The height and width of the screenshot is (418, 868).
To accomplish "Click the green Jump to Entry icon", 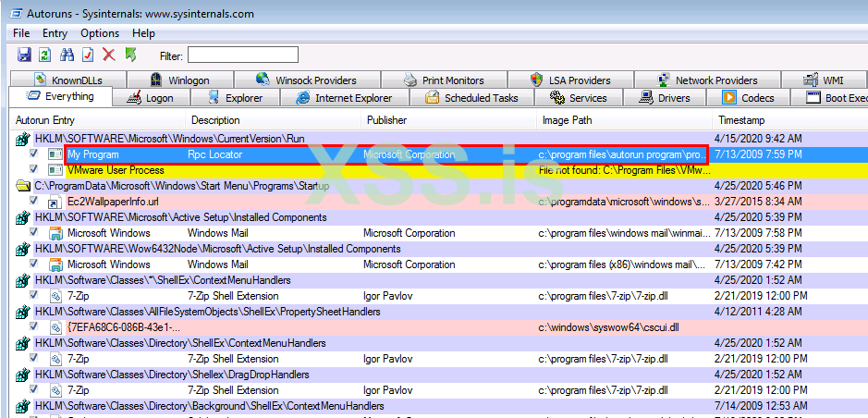I will 130,55.
